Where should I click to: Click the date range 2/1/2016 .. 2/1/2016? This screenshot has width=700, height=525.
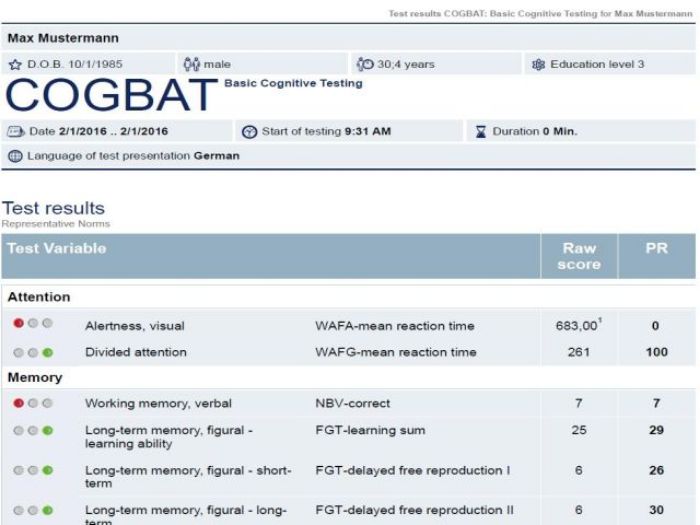[x=113, y=131]
